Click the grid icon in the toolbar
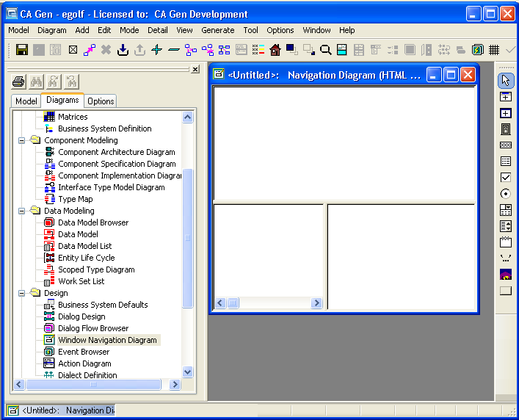The image size is (519, 420). pos(494,50)
